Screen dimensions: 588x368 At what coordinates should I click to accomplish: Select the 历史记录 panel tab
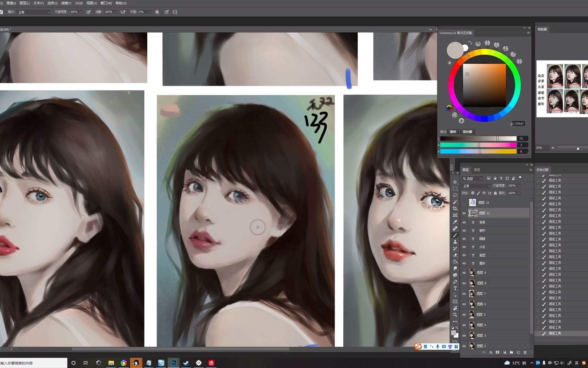pyautogui.click(x=542, y=170)
